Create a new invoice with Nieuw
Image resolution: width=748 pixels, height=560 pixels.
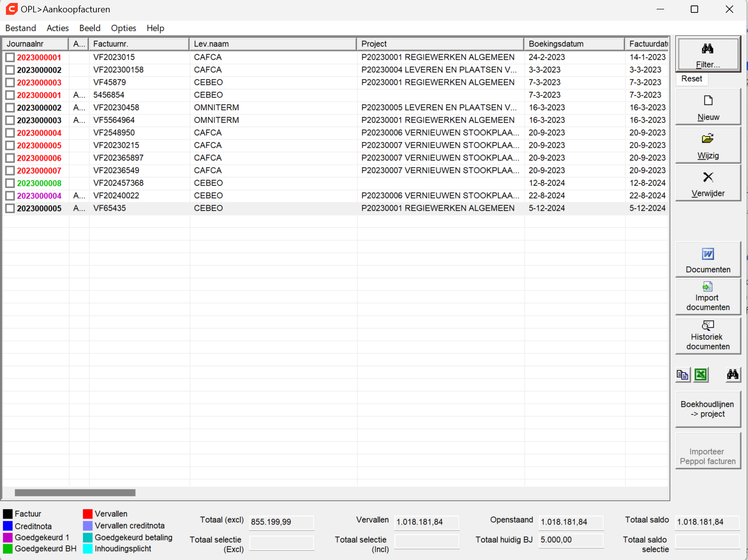tap(708, 107)
